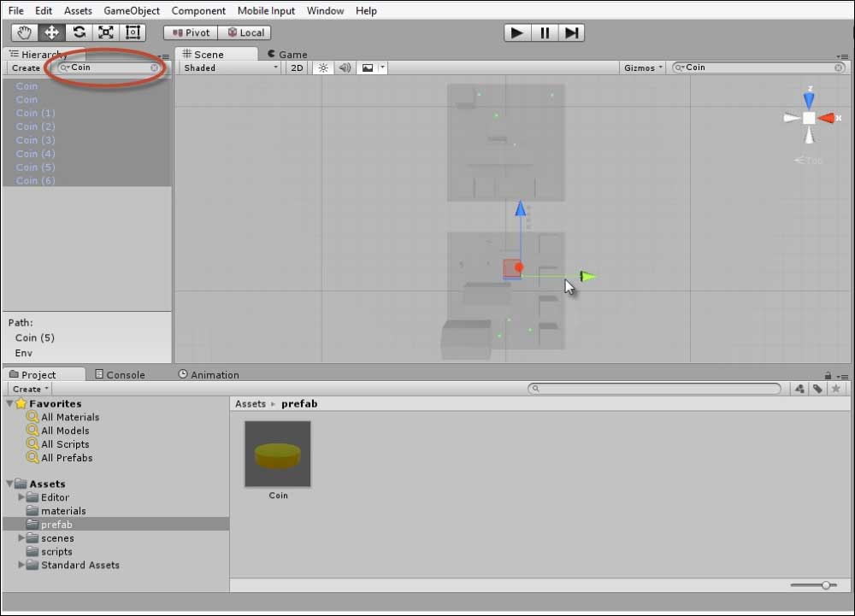Toggle Project panel lock icon

coord(828,375)
